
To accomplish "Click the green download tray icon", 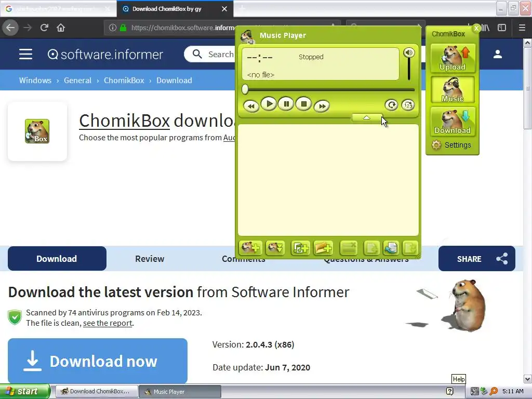I will (x=484, y=391).
